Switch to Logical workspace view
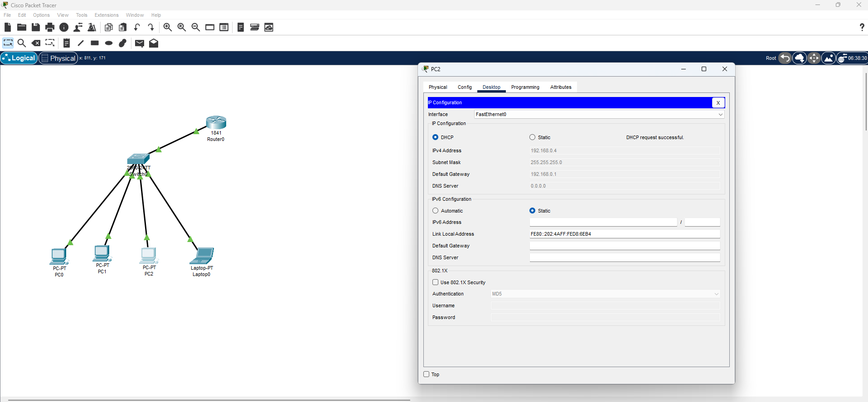 19,58
